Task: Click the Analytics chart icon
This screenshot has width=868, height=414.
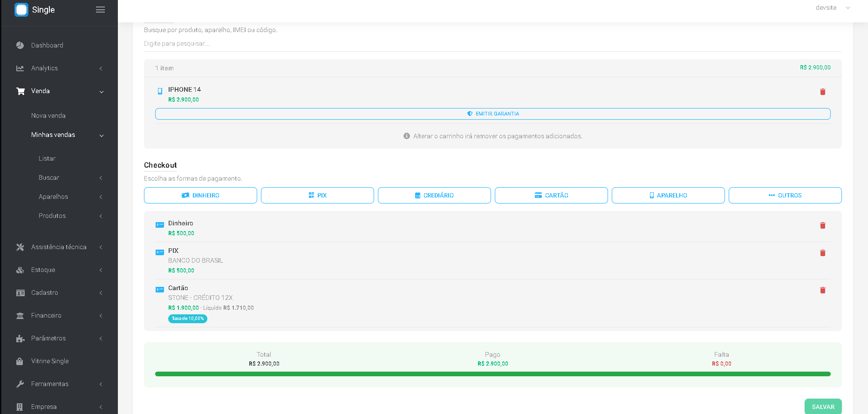Action: click(x=20, y=68)
